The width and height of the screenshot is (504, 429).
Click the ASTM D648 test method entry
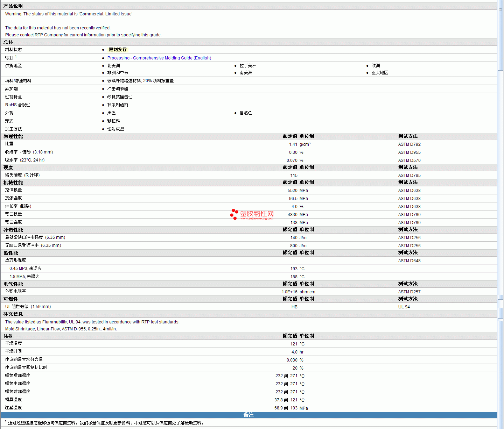coord(409,261)
